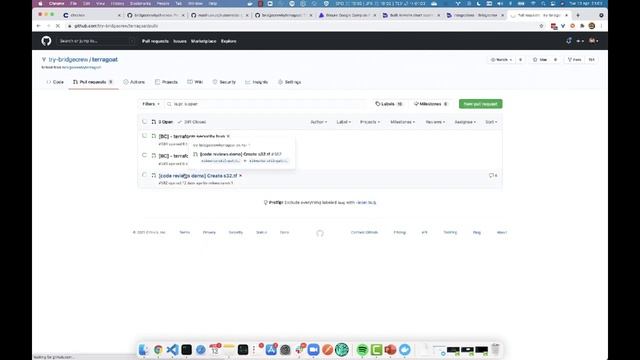Switch to the Actions tab

coord(134,82)
